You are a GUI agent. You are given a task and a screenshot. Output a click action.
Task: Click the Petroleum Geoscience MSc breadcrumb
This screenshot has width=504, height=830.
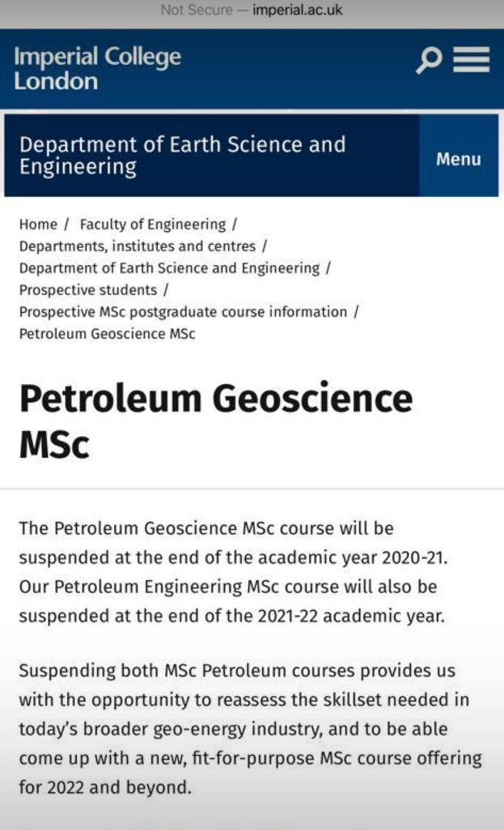coord(107,334)
